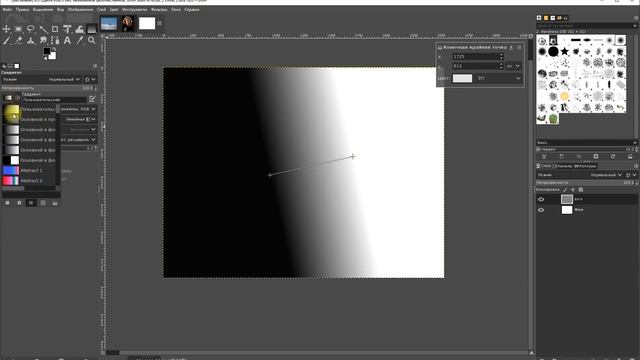The image size is (640, 360).
Task: Open the Инструменты menu
Action: (x=134, y=9)
